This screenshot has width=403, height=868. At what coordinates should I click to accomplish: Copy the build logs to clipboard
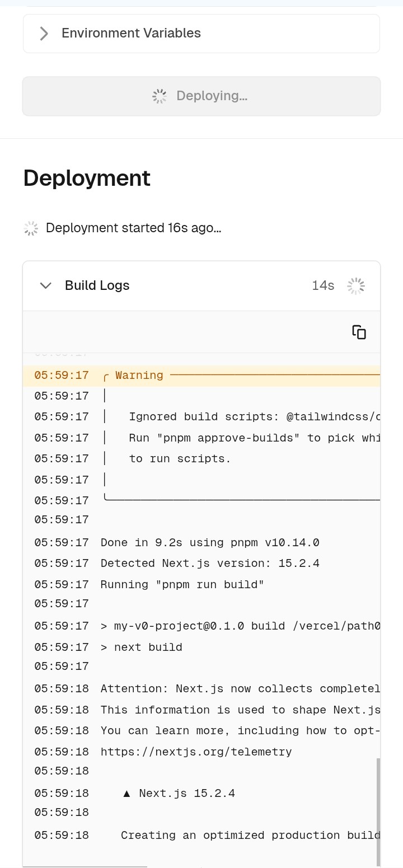pos(359,332)
